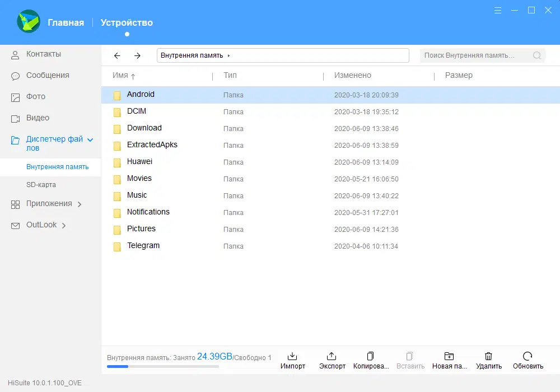Click the Импорт download icon
The height and width of the screenshot is (392, 560).
coord(292,356)
